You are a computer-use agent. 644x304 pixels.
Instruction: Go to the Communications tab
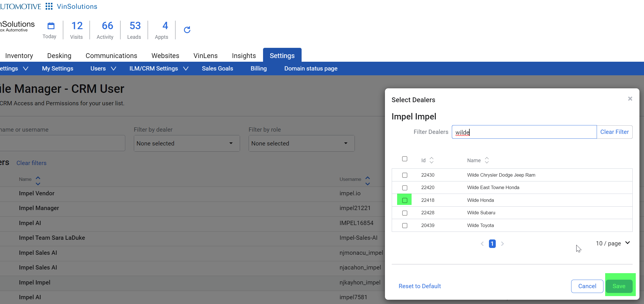pyautogui.click(x=111, y=55)
